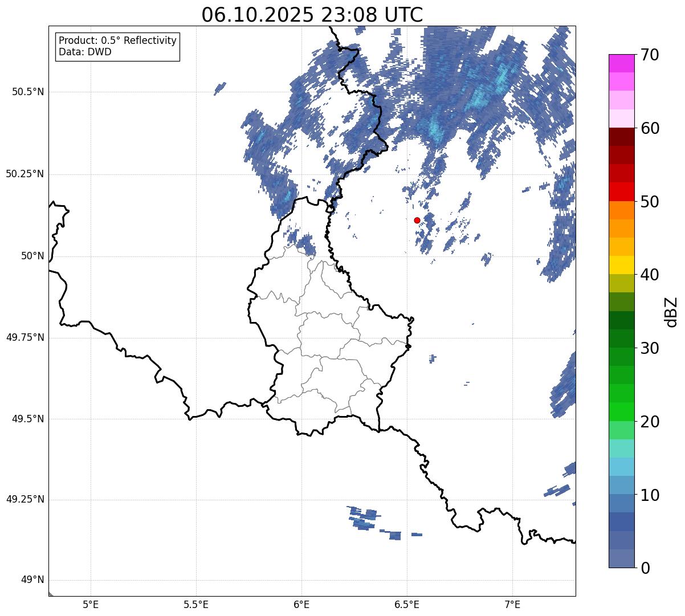Image resolution: width=685 pixels, height=616 pixels.
Task: Click the dark maroon colorbar segment below 60
Action: (x=621, y=137)
